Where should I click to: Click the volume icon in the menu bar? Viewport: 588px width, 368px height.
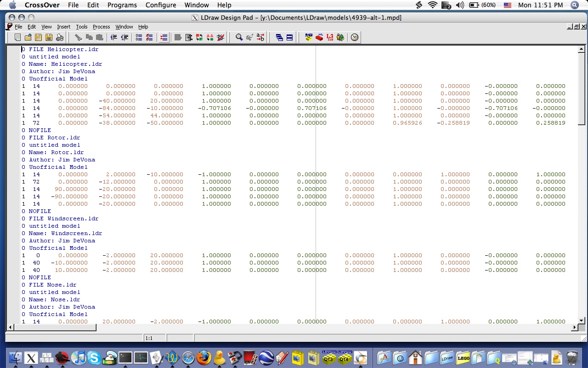[x=460, y=5]
